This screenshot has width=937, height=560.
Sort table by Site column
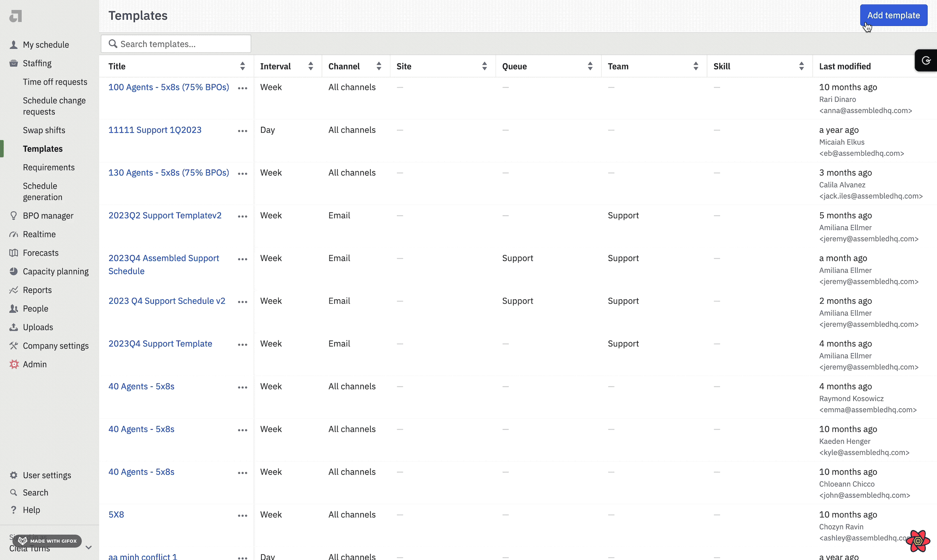(485, 66)
